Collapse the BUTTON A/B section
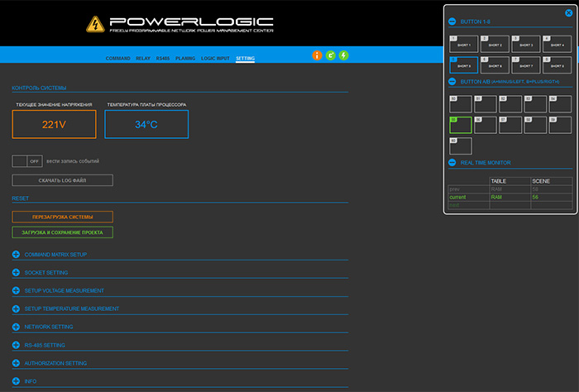Viewport: 579px width, 392px height. (x=452, y=81)
